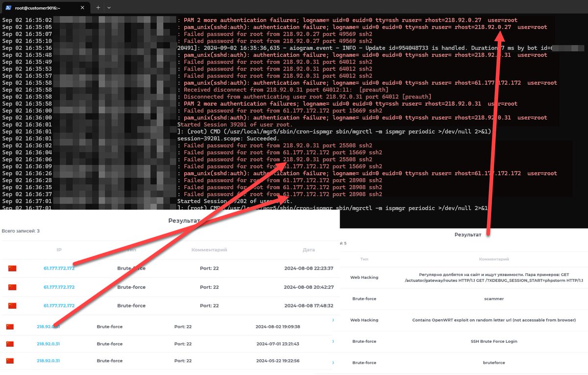Screen dimensions: 588x375
Task: Click the Russian comment about /actuator/gateway/routes
Action: (494, 277)
